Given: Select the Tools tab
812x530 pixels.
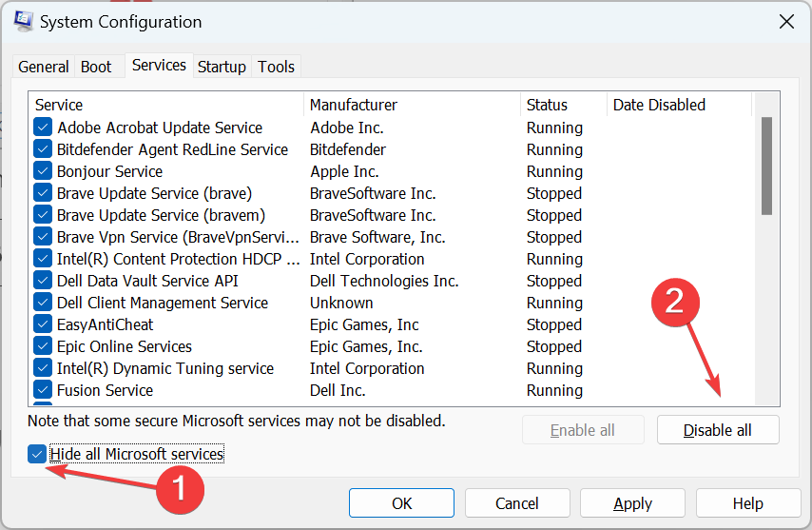Looking at the screenshot, I should 277,67.
